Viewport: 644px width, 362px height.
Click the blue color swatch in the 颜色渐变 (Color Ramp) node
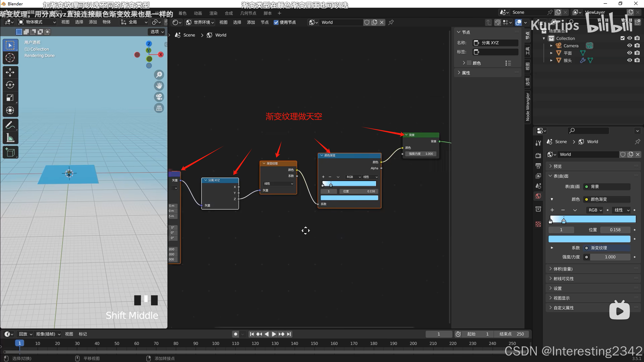click(349, 198)
